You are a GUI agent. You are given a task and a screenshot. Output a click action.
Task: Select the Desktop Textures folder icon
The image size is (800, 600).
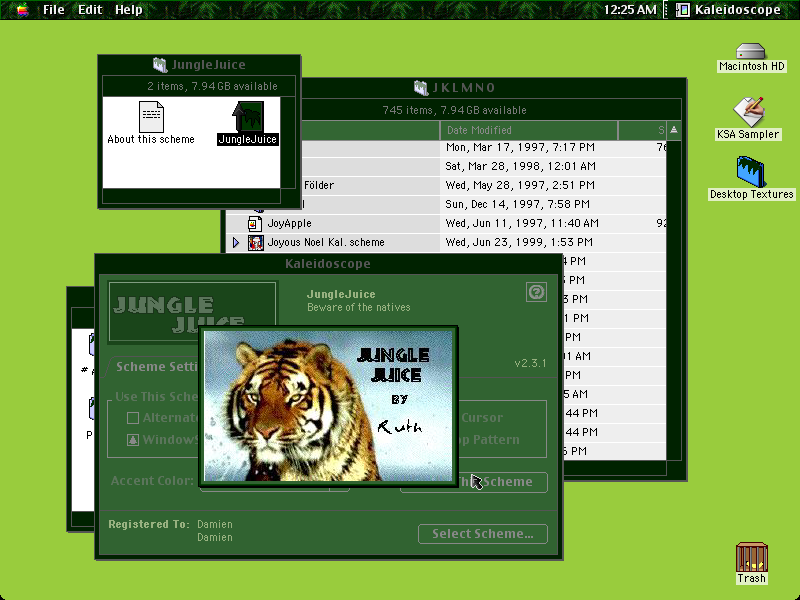click(x=751, y=172)
